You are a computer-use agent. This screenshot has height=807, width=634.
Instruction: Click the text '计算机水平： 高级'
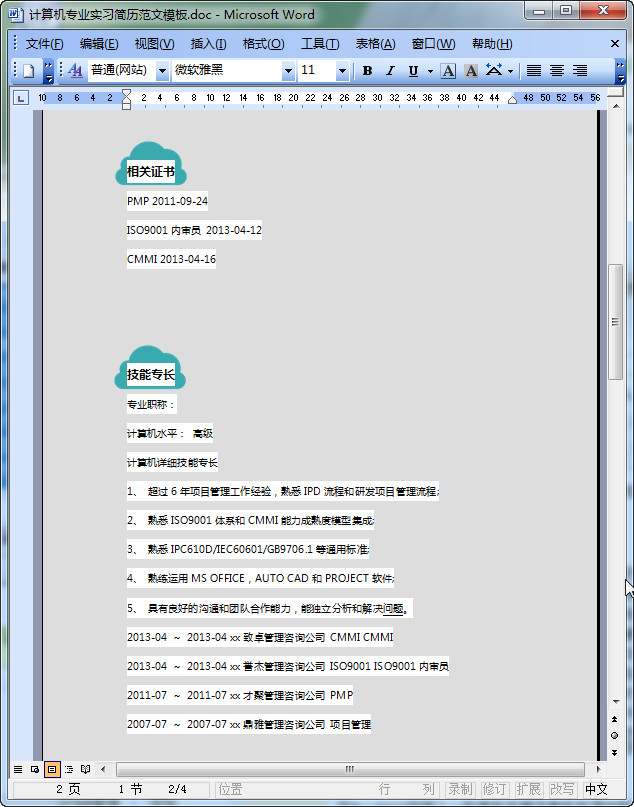pos(170,434)
